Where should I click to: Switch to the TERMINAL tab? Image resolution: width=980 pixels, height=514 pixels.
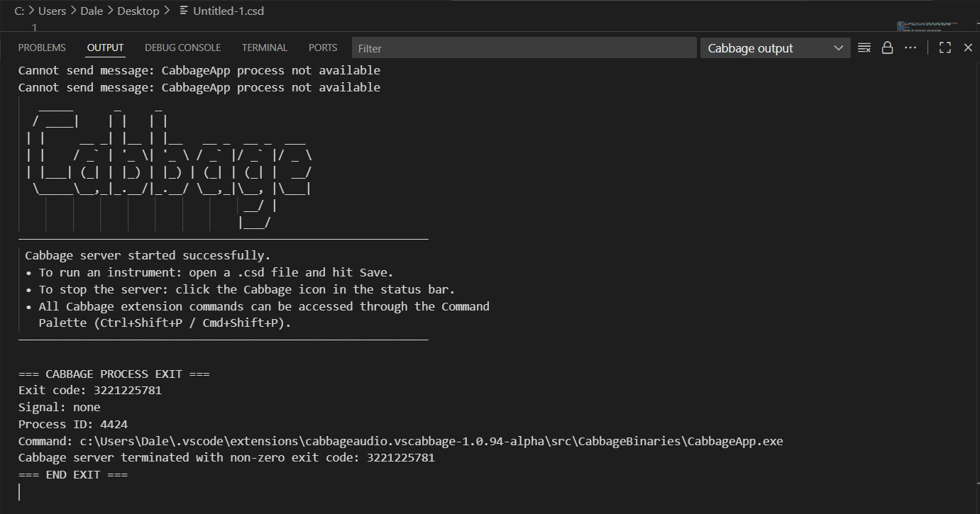[x=264, y=48]
